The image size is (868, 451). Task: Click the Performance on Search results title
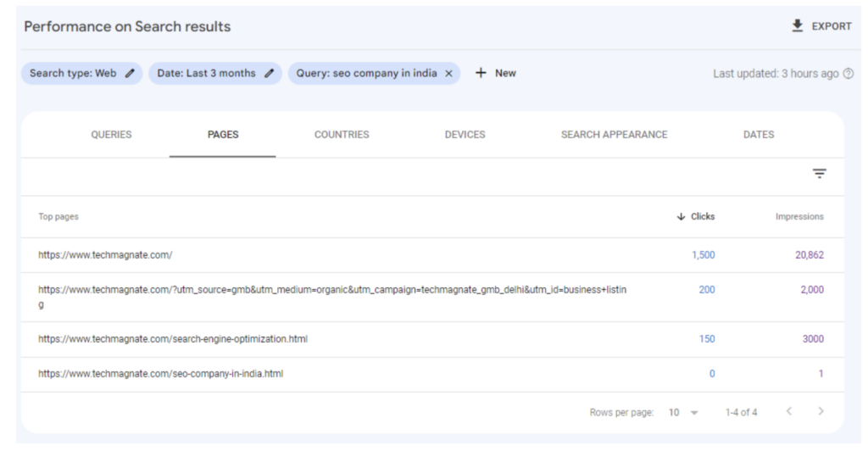(127, 26)
